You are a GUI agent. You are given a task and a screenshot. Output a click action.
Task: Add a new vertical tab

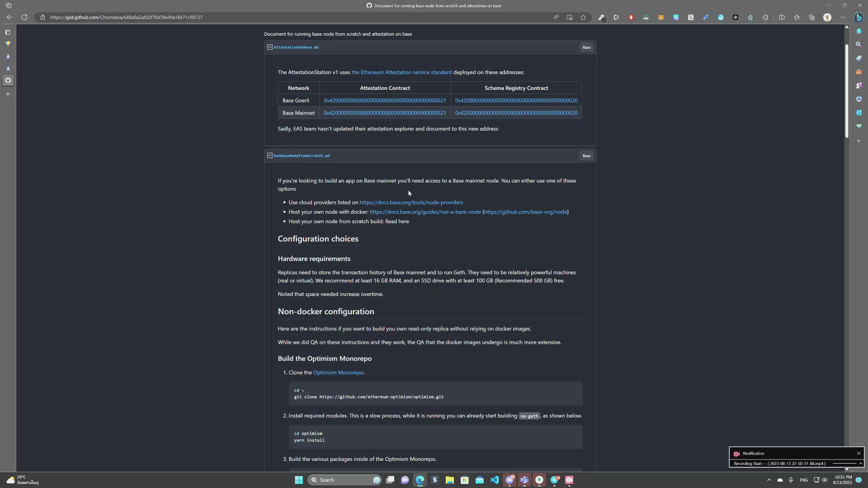click(x=8, y=94)
